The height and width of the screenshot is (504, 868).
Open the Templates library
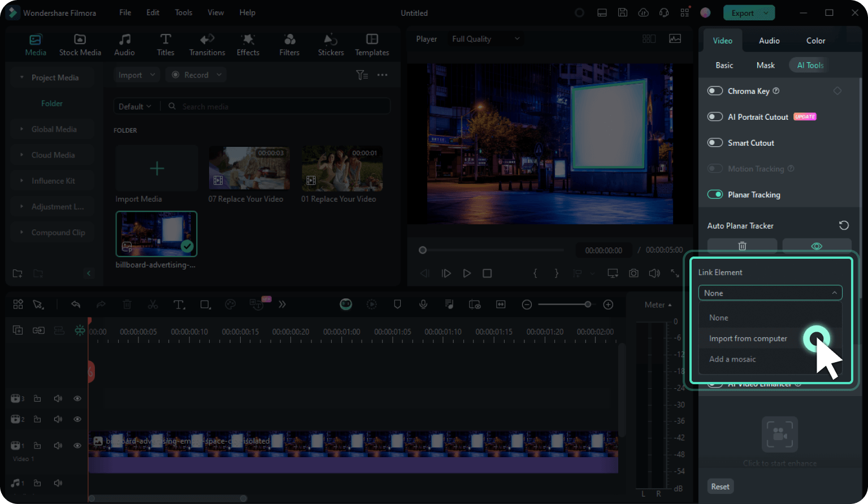click(372, 45)
